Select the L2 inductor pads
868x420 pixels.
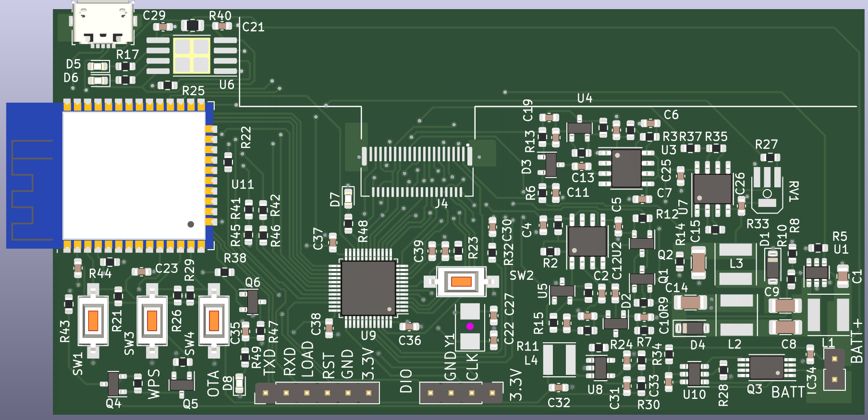pyautogui.click(x=736, y=315)
